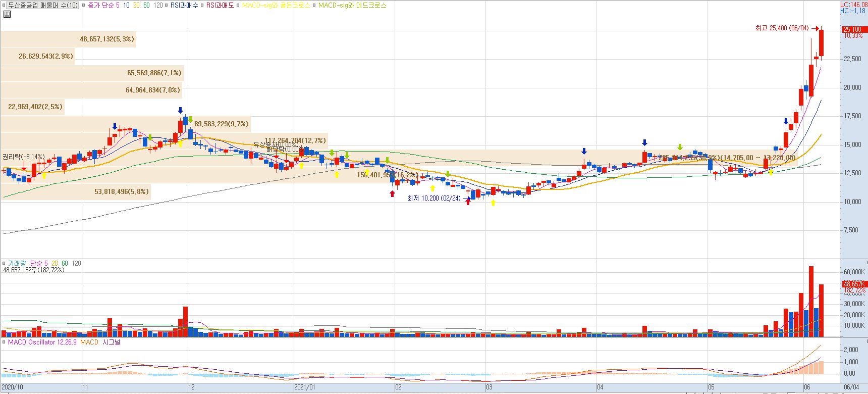Click the 22,500 price axis label
868x394 pixels.
(x=852, y=59)
